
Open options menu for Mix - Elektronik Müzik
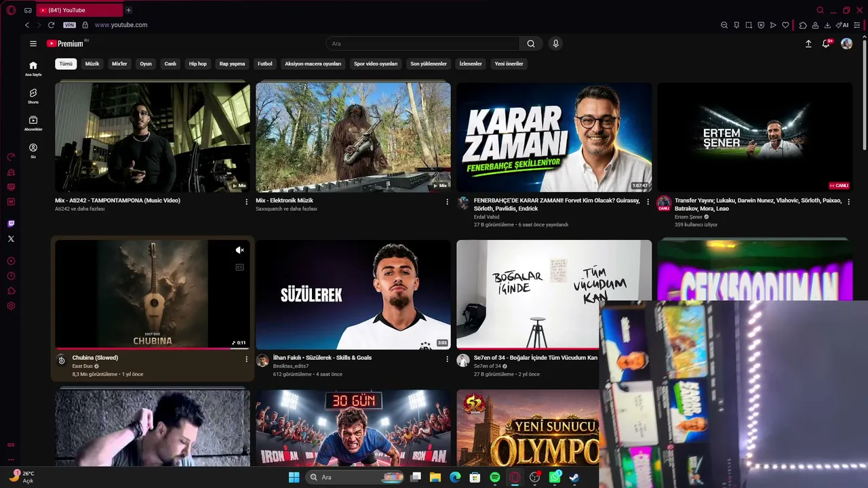(x=447, y=202)
